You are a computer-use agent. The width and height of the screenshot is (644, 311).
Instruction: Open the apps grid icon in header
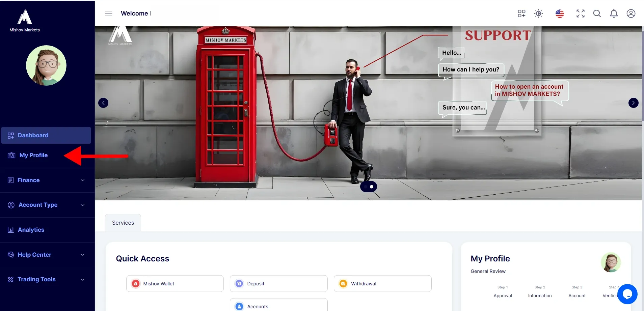tap(521, 13)
